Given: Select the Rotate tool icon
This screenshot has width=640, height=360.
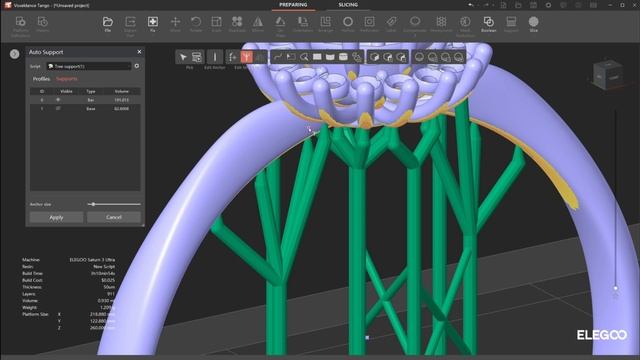Looking at the screenshot, I should click(196, 24).
